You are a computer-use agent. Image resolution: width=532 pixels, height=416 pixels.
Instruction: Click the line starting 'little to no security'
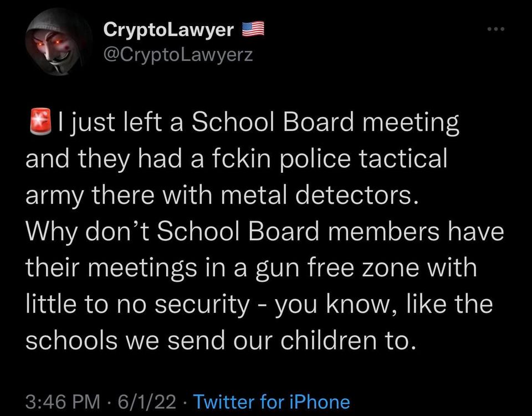[259, 305]
